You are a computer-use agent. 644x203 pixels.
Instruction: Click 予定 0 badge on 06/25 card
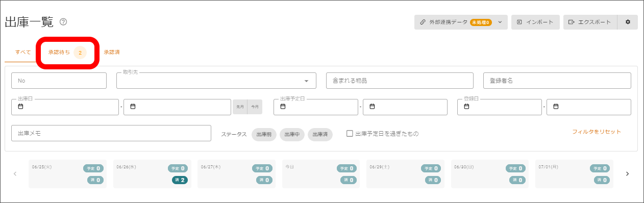[93, 168]
